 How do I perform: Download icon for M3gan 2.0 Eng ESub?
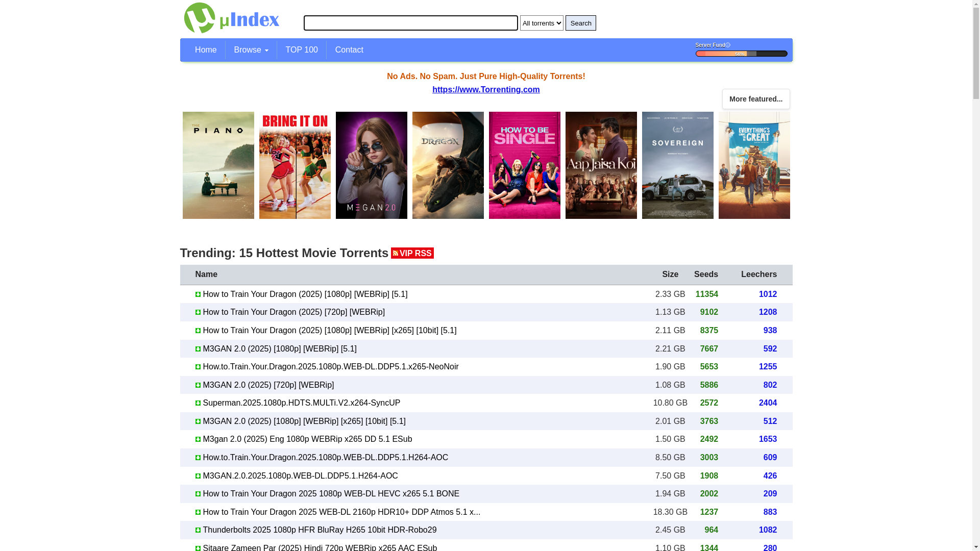point(198,439)
